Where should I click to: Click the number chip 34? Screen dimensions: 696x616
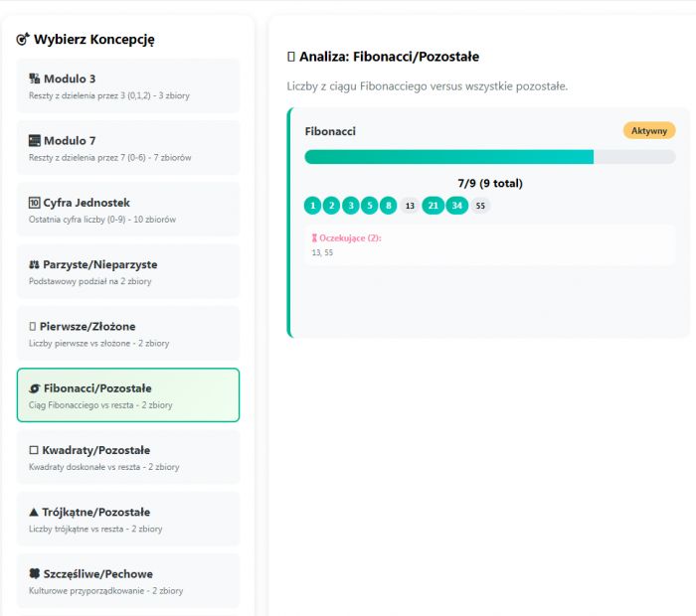(456, 206)
